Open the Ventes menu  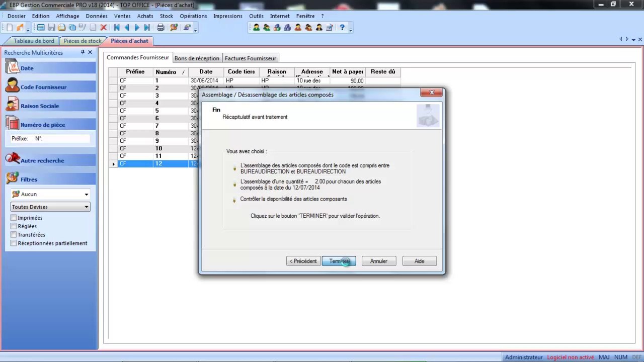pos(122,16)
